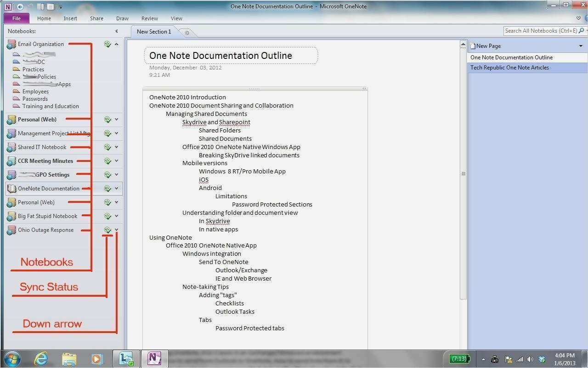Click OneNote Documentation sync status icon
The image size is (588, 368).
(107, 189)
